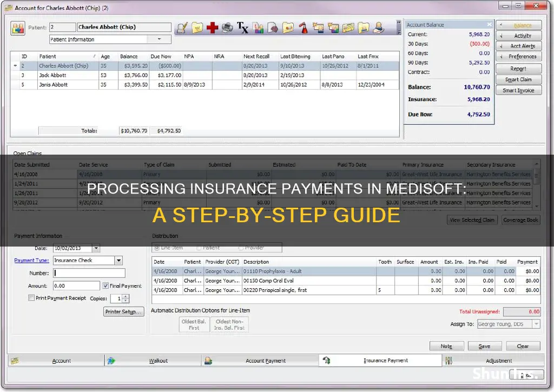This screenshot has height=392, width=554.
Task: Open the Payment Type link
Action: [31, 260]
